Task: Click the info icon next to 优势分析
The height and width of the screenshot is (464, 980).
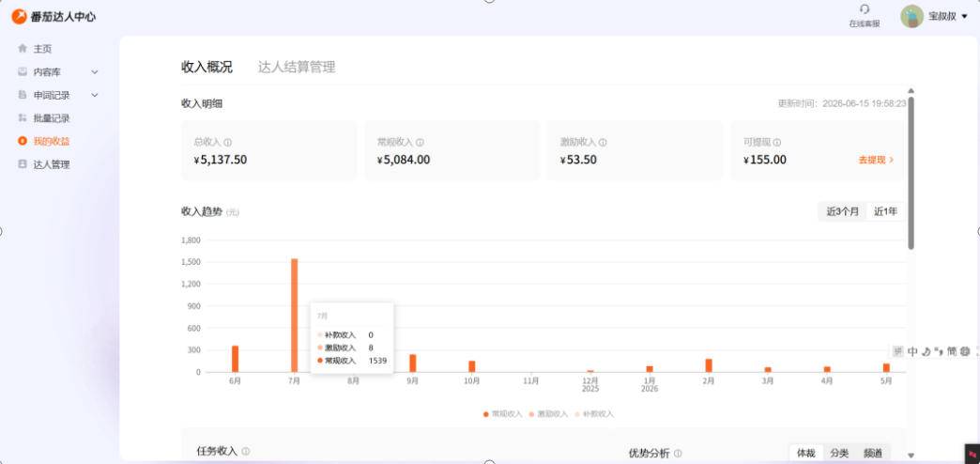Action: 678,454
